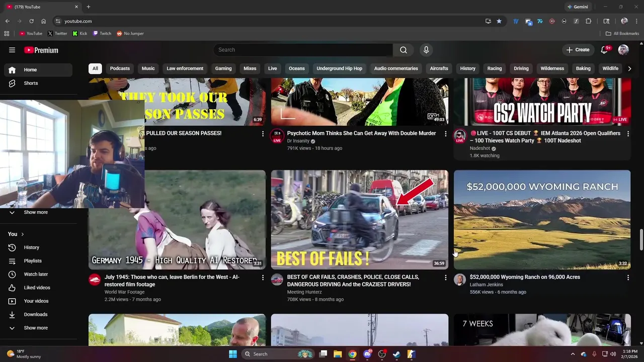Image resolution: width=644 pixels, height=362 pixels.
Task: Open History in the sidebar
Action: pyautogui.click(x=38, y=247)
